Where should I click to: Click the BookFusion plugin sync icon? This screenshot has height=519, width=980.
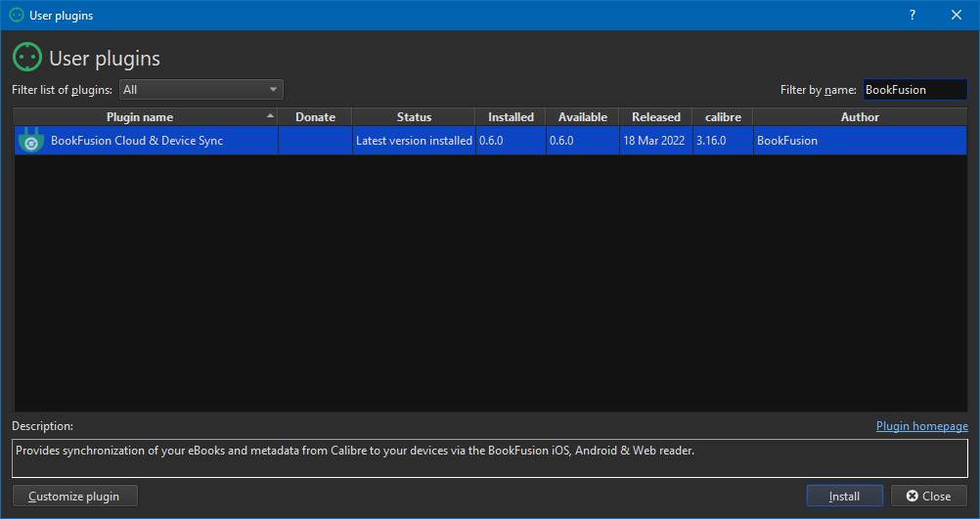pos(30,141)
